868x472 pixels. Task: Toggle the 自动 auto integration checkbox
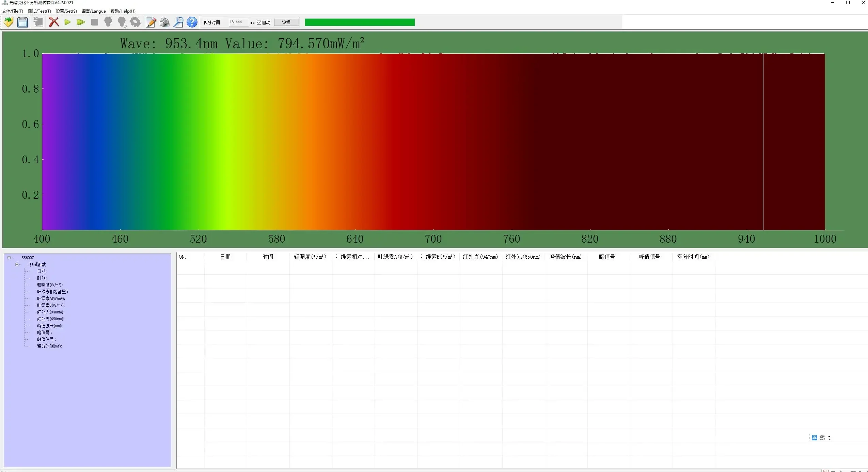[x=259, y=22]
